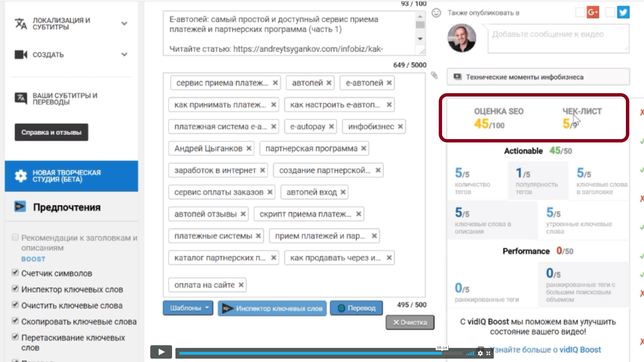Click 'утроенные ключевые слова' score tile
Screen dimensions: 644x362
[583, 220]
